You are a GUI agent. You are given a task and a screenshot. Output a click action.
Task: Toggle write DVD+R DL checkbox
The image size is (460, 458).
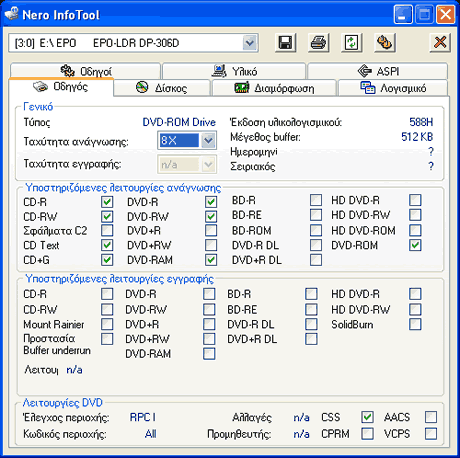coord(311,339)
